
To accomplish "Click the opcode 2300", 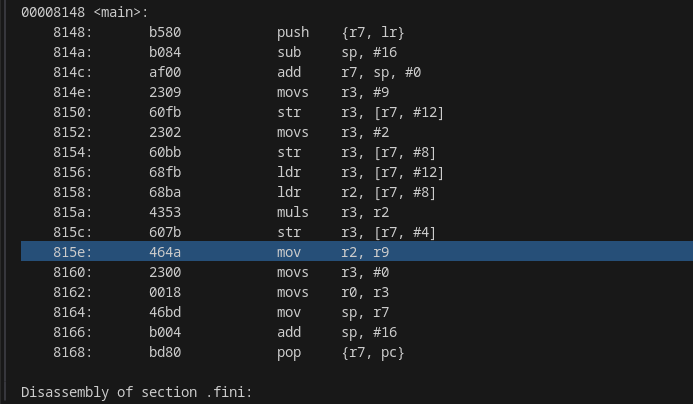I will pos(165,272).
